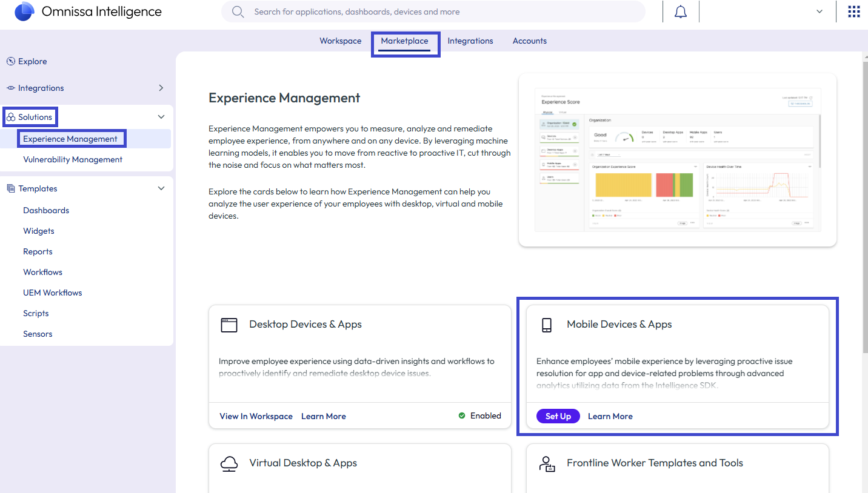Screen dimensions: 868x493
Task: Switch to the Integrations tab
Action: pos(470,41)
